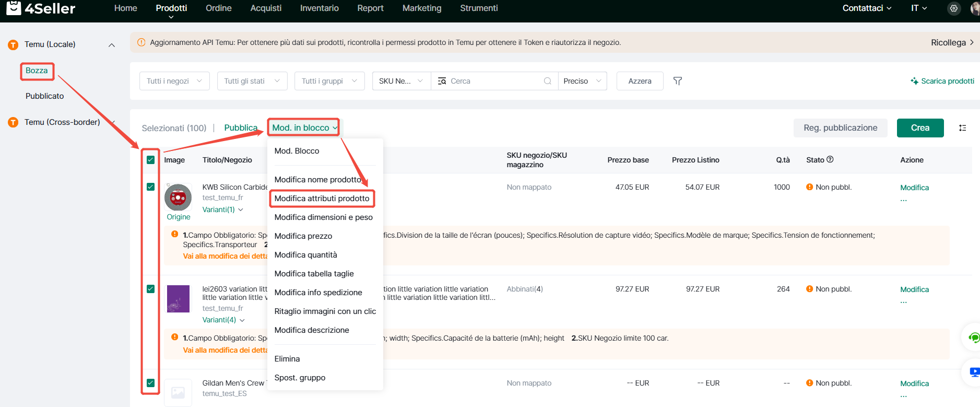980x407 pixels.
Task: Click the Azzera reset button
Action: (640, 81)
